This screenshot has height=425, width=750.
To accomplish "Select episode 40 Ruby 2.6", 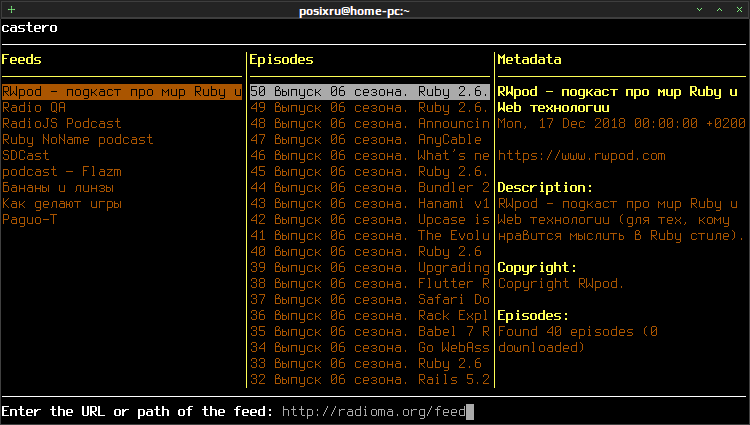I will [366, 251].
